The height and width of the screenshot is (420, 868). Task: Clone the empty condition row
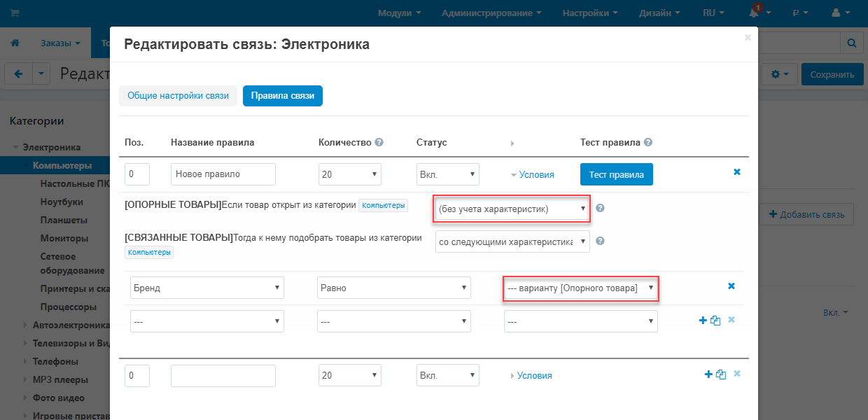pyautogui.click(x=715, y=320)
